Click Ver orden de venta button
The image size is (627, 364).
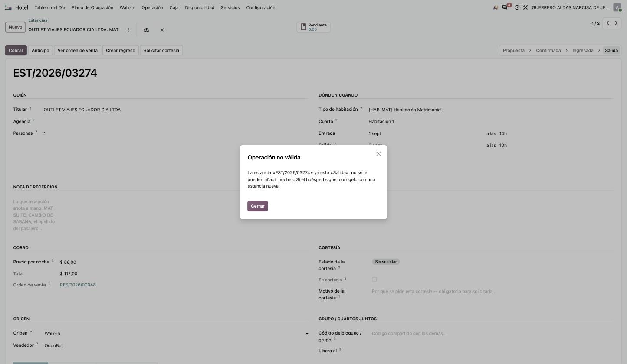click(x=78, y=50)
